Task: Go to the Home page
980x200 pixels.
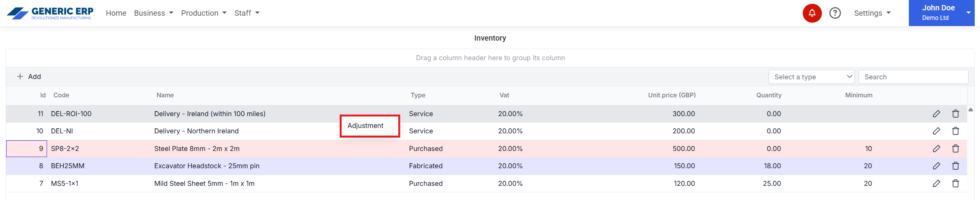Action: (x=116, y=13)
